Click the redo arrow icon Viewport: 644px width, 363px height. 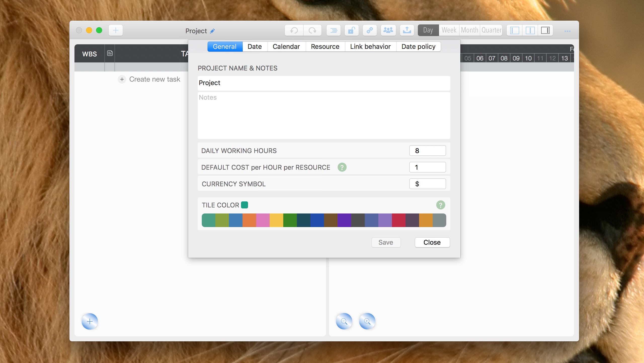pyautogui.click(x=312, y=30)
